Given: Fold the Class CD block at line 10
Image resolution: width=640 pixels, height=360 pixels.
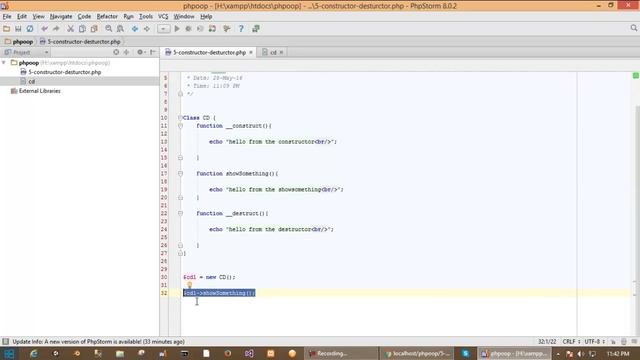Looking at the screenshot, I should (180, 118).
